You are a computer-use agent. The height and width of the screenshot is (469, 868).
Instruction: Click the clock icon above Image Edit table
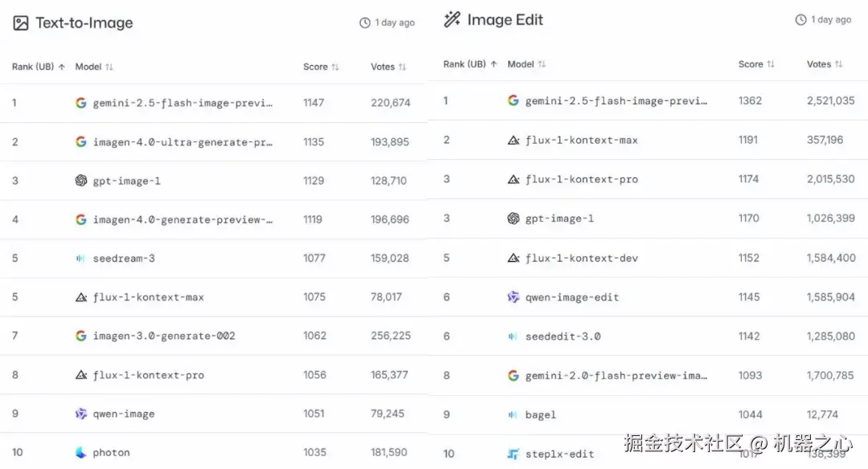(800, 20)
